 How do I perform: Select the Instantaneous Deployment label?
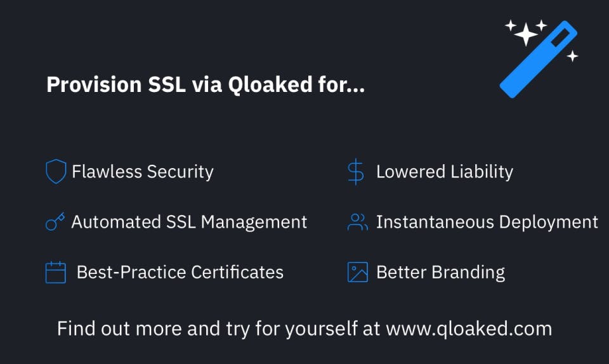487,222
